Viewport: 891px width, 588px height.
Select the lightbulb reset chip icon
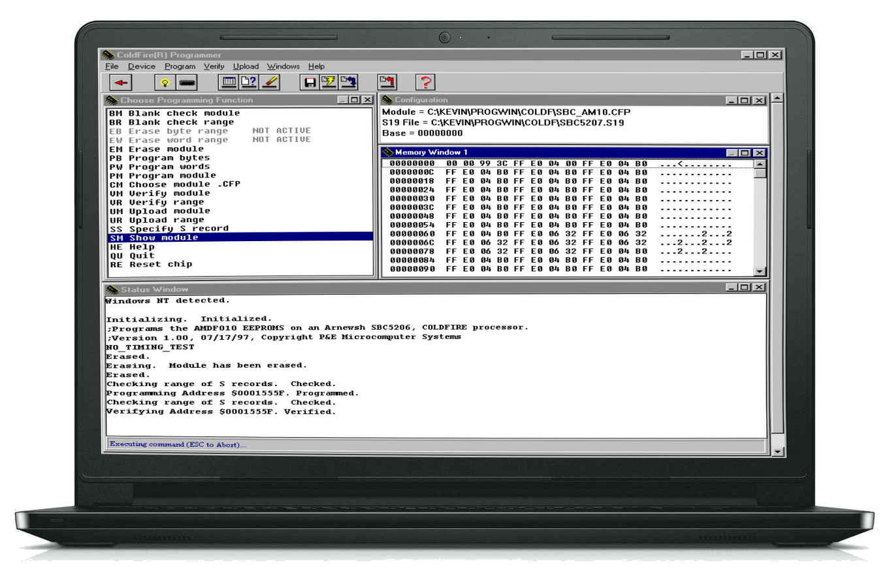point(164,82)
